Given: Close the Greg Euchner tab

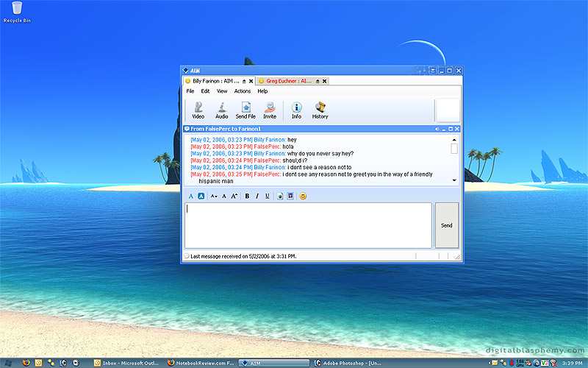Looking at the screenshot, I should coord(324,81).
